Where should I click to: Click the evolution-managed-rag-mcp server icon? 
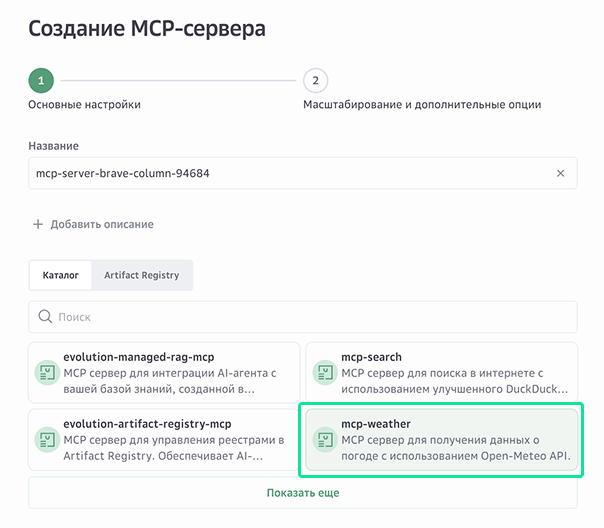coord(45,372)
